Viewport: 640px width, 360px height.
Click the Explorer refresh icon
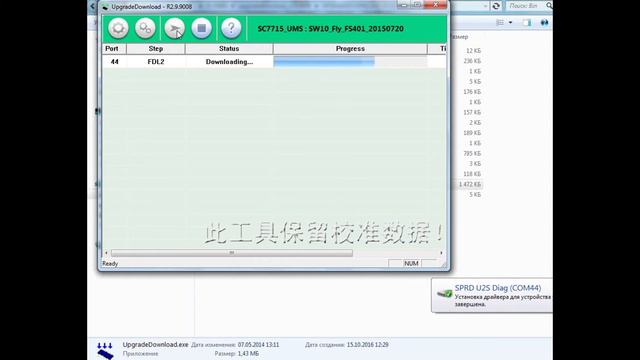[x=496, y=6]
